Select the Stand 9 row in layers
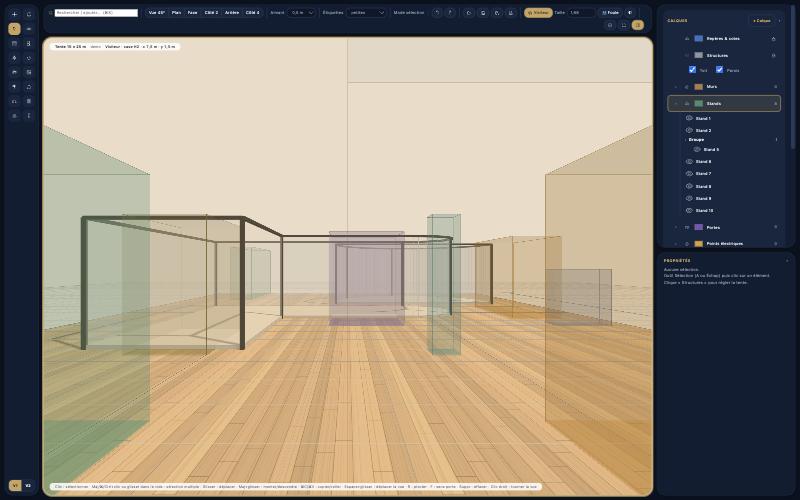 pyautogui.click(x=731, y=198)
